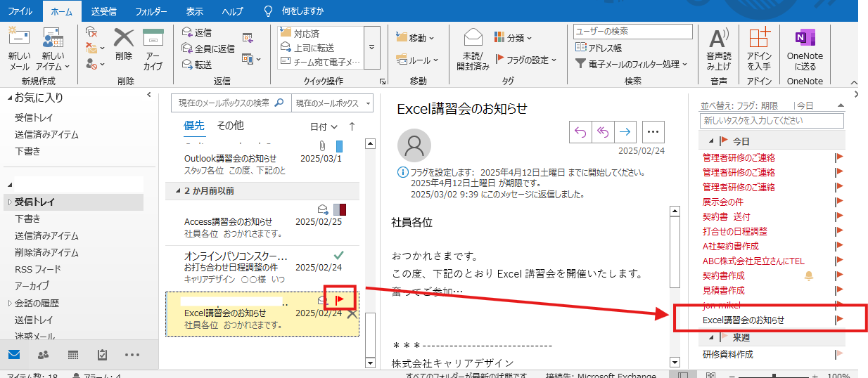This screenshot has width=868, height=378.
Task: Switch to the 表示 (View) tab
Action: (195, 11)
